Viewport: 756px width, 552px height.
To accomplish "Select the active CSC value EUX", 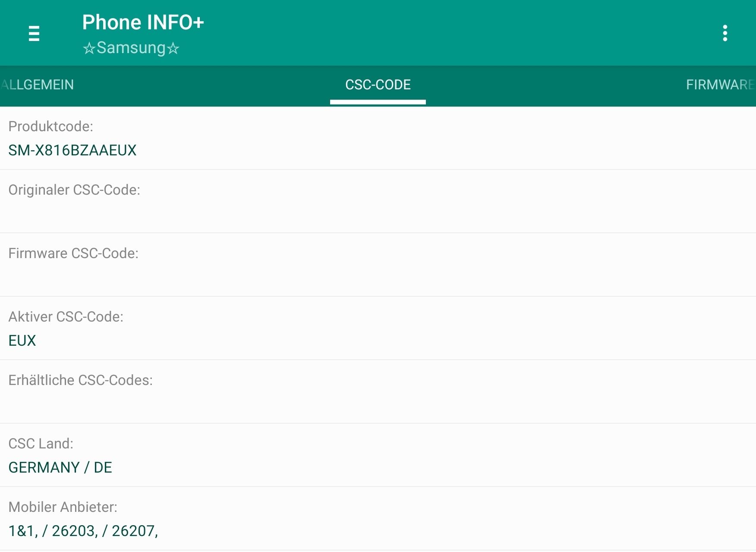I will (22, 341).
